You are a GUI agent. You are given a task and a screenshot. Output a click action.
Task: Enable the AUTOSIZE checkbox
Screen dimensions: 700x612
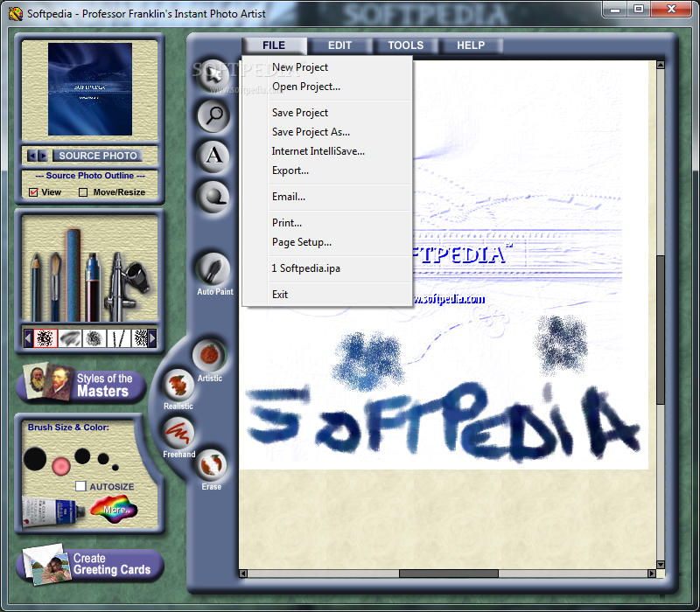(x=80, y=486)
